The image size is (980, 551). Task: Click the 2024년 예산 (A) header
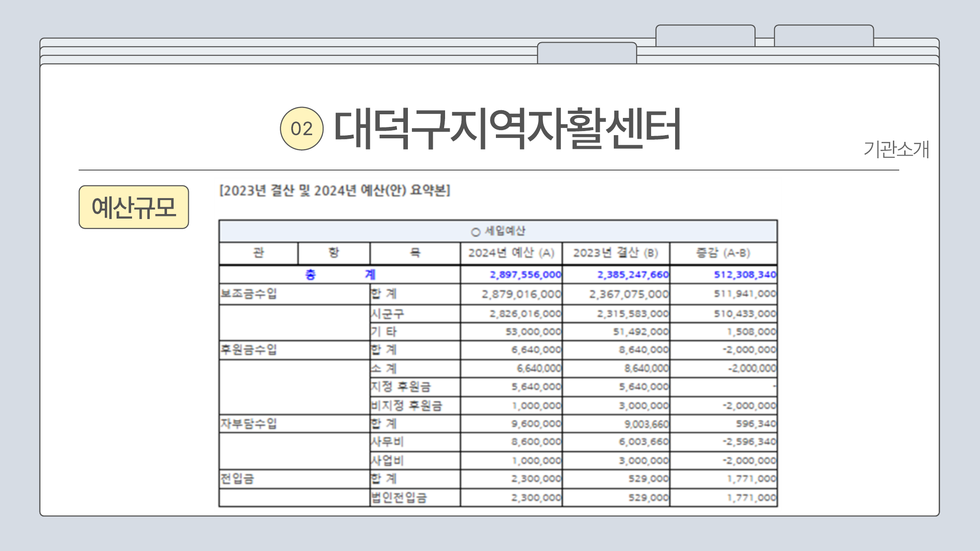[x=511, y=253]
